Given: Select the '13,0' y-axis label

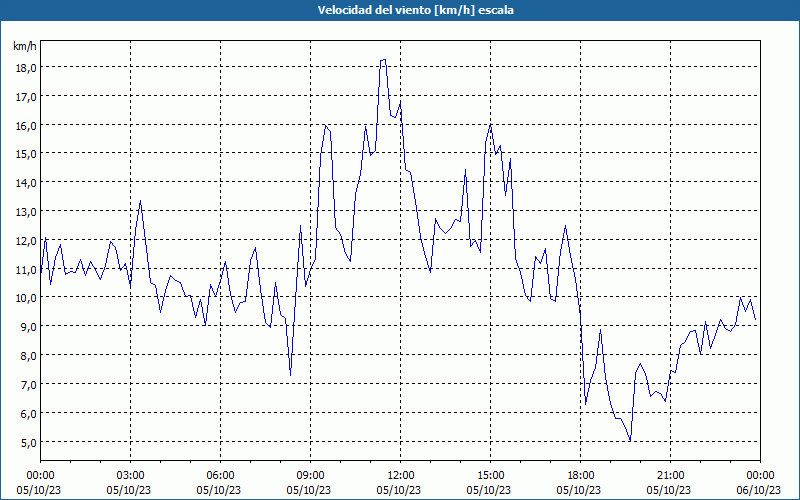Looking at the screenshot, I should click(x=26, y=211).
